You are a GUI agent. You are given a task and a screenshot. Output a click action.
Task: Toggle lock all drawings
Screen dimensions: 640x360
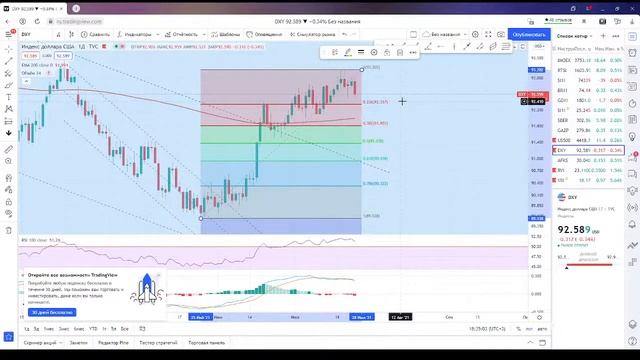[9, 202]
